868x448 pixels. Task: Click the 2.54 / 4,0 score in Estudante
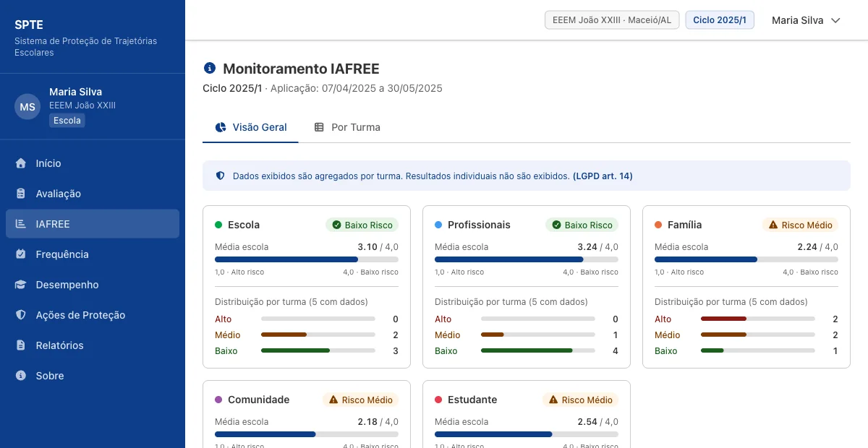tap(597, 421)
